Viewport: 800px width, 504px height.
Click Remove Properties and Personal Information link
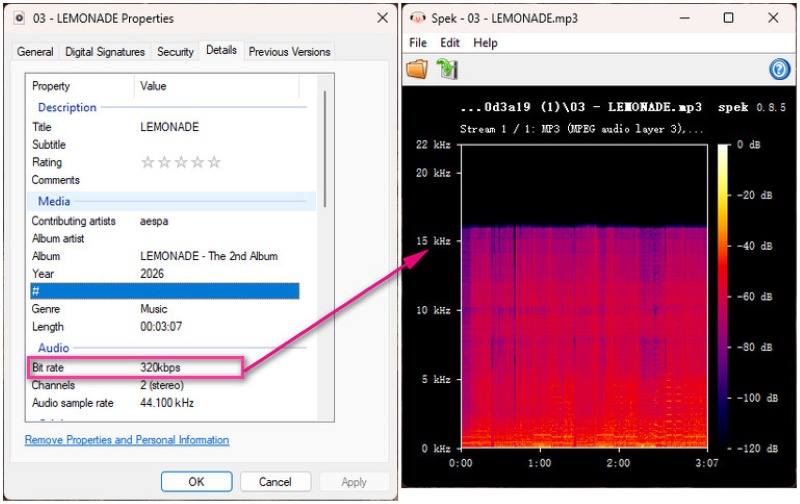(127, 440)
